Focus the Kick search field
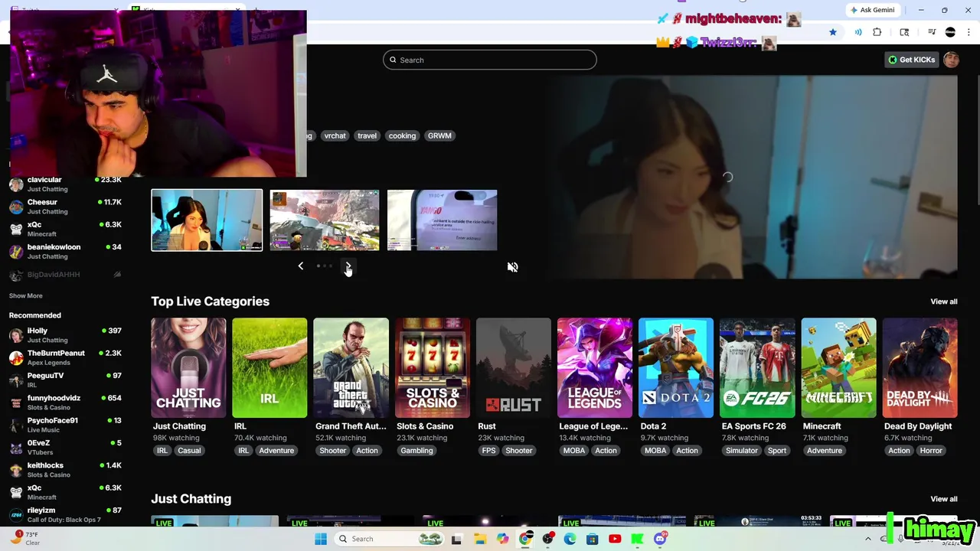 pos(490,60)
